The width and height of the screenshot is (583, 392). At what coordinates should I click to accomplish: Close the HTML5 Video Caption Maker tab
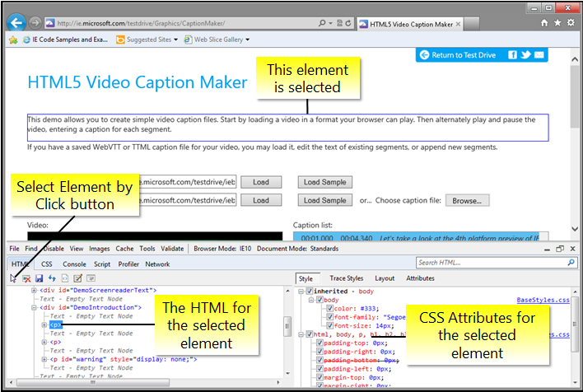click(458, 24)
